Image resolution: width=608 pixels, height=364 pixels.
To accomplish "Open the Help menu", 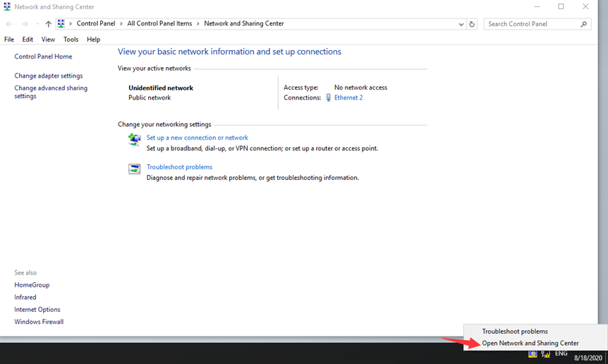I will pyautogui.click(x=93, y=40).
